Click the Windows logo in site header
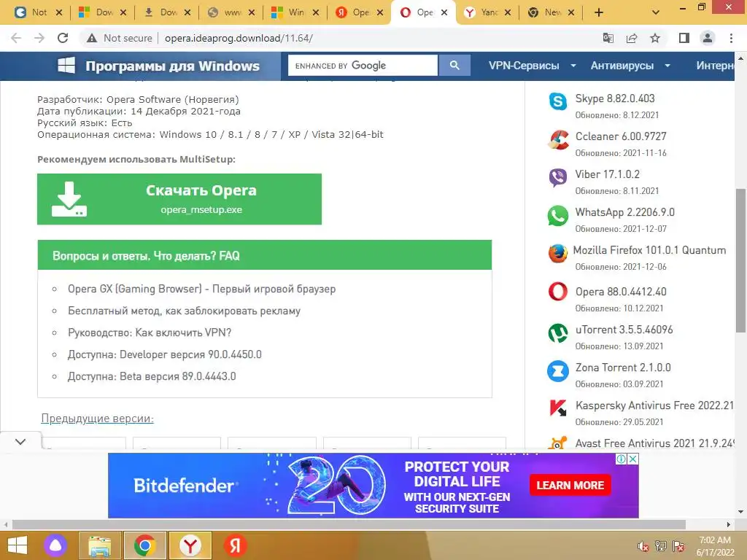Viewport: 747px width, 560px height. coord(66,65)
